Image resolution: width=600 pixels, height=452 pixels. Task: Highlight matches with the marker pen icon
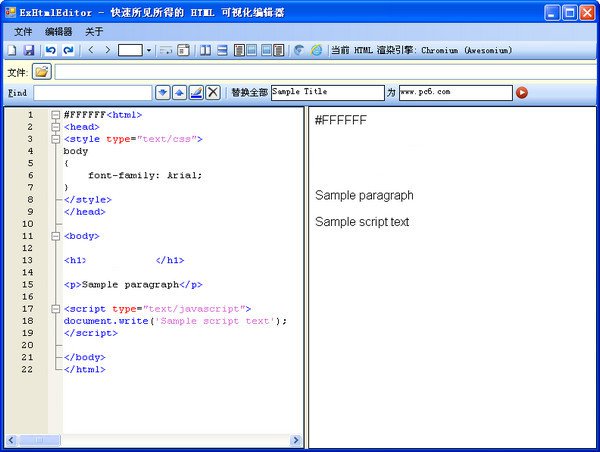pyautogui.click(x=196, y=93)
